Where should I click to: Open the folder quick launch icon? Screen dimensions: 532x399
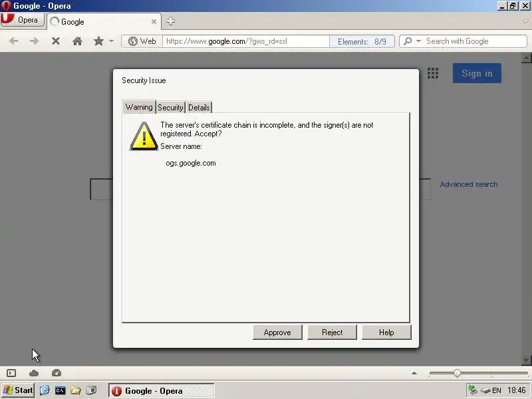point(75,390)
